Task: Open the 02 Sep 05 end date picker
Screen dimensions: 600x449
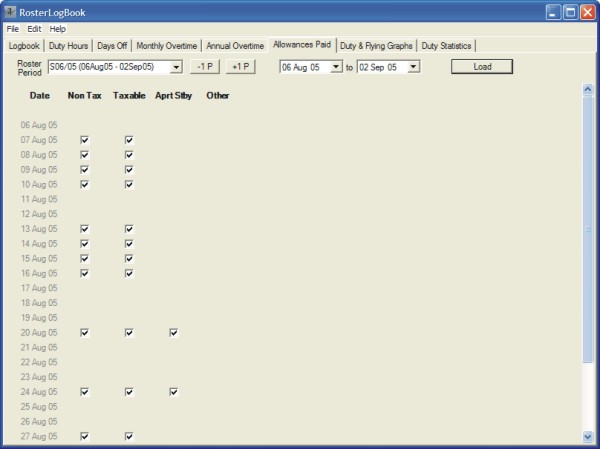Action: [x=413, y=67]
